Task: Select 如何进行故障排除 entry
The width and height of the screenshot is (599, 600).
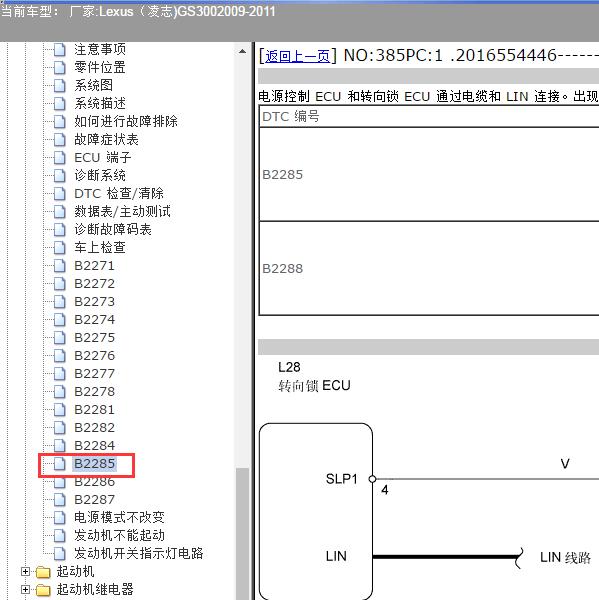Action: (x=126, y=121)
